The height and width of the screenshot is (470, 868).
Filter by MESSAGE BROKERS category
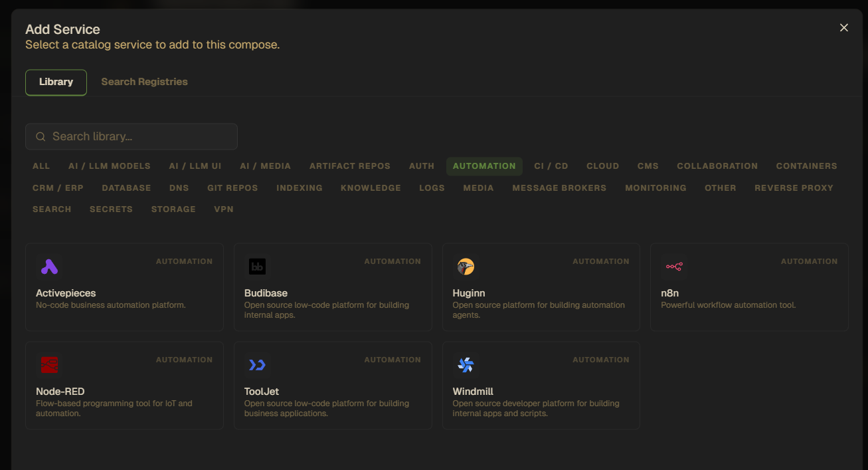tap(559, 188)
